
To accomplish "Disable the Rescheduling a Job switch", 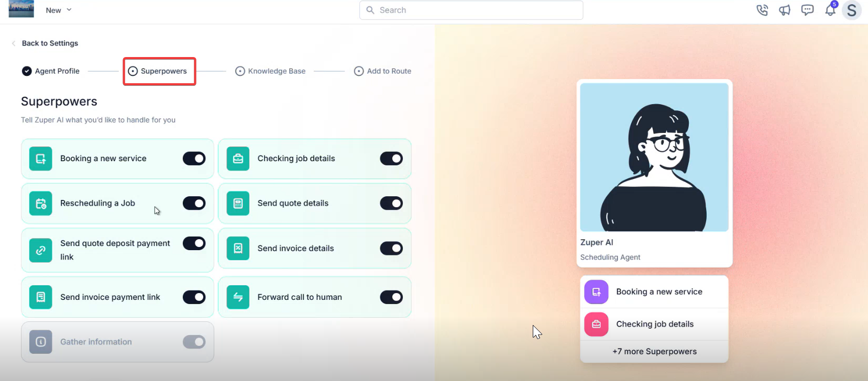I will [194, 204].
